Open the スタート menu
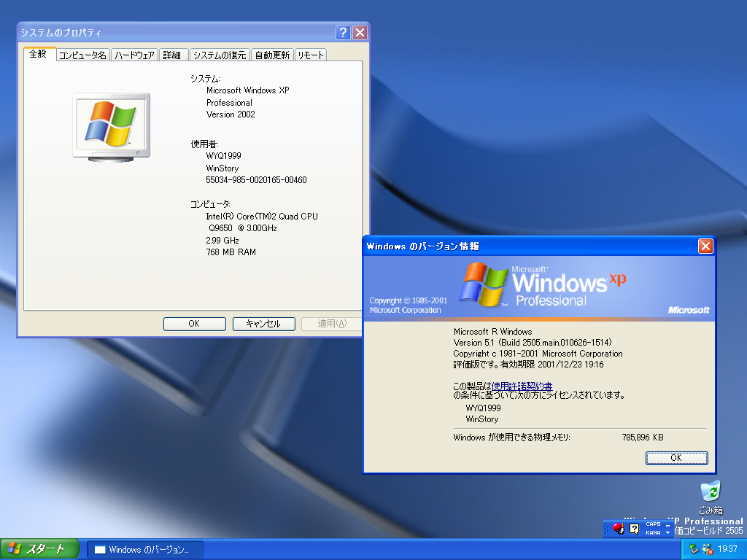Screen dimensions: 747x560 click(x=39, y=549)
